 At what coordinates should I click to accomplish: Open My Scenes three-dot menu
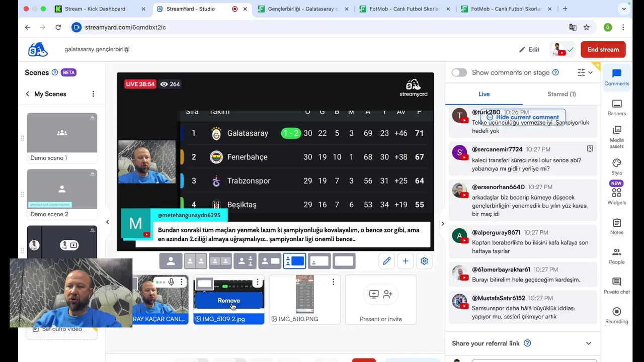(93, 94)
